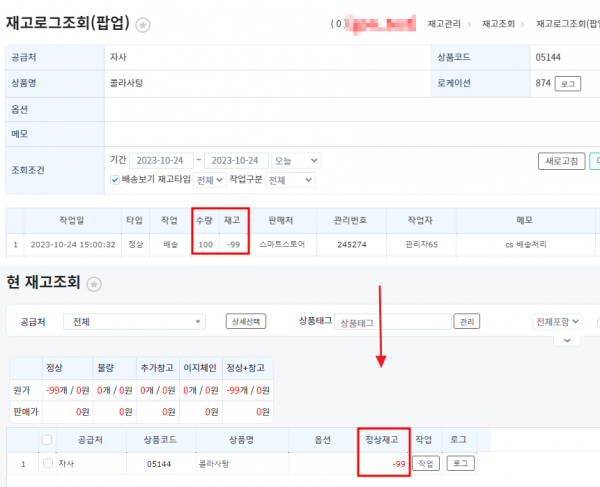
Task: Click the favorite star beside 현 재고조회 title
Action: (x=96, y=284)
